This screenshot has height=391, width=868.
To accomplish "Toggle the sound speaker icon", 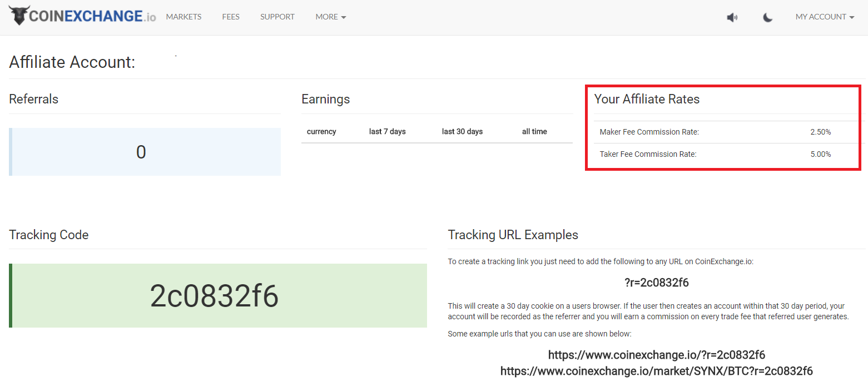I will click(x=732, y=17).
